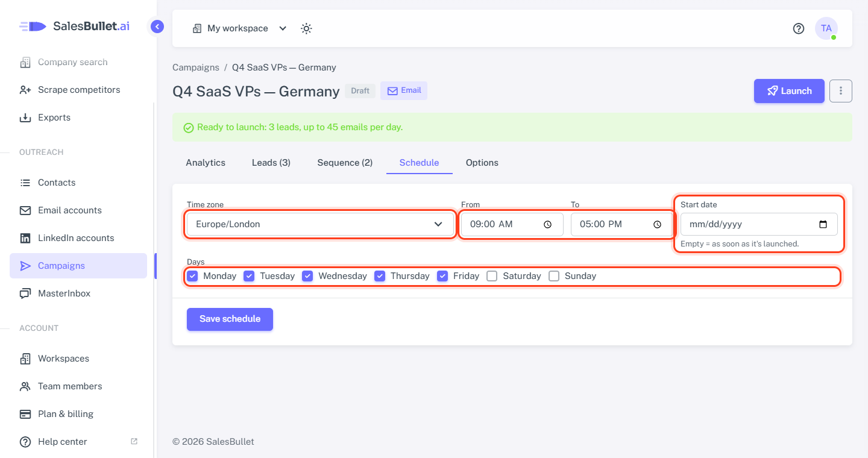
Task: Click the Workspaces building icon
Action: coord(25,359)
